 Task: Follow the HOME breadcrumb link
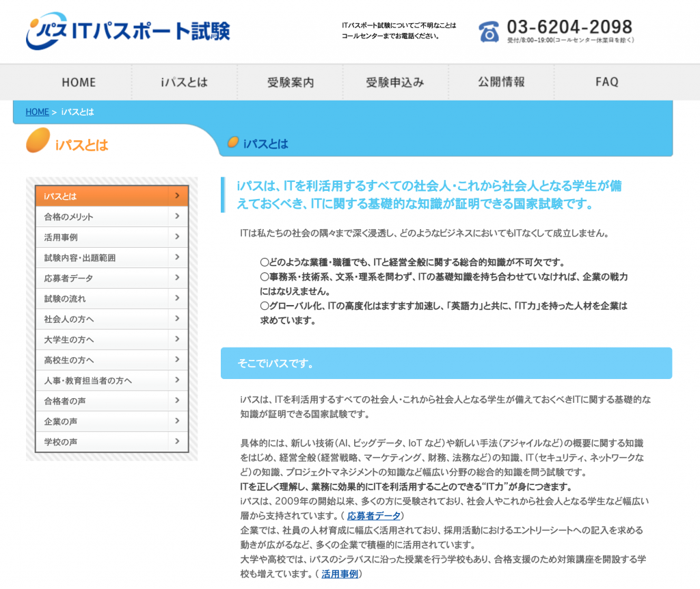(x=37, y=112)
